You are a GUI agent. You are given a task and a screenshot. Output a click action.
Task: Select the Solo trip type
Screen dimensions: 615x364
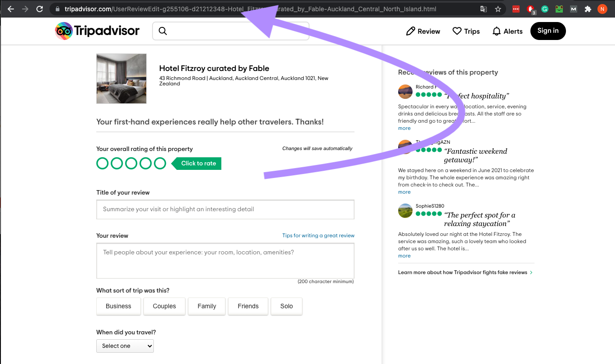coord(286,306)
